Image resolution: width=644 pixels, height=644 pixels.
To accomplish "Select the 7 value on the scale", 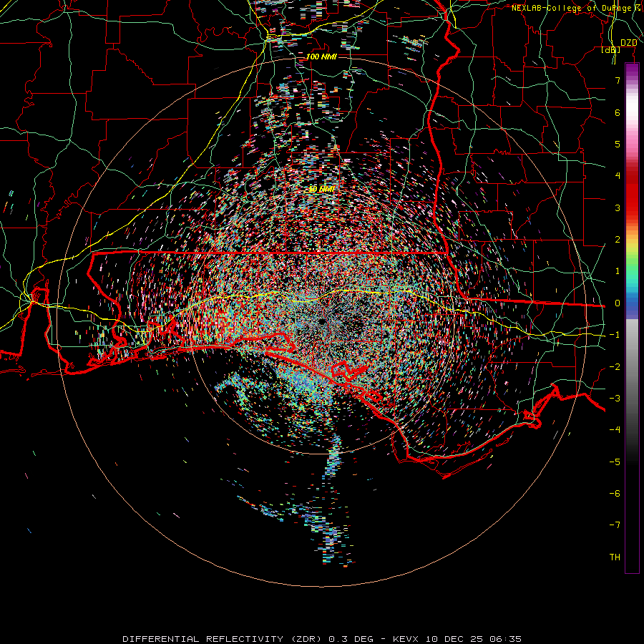I will (x=618, y=80).
